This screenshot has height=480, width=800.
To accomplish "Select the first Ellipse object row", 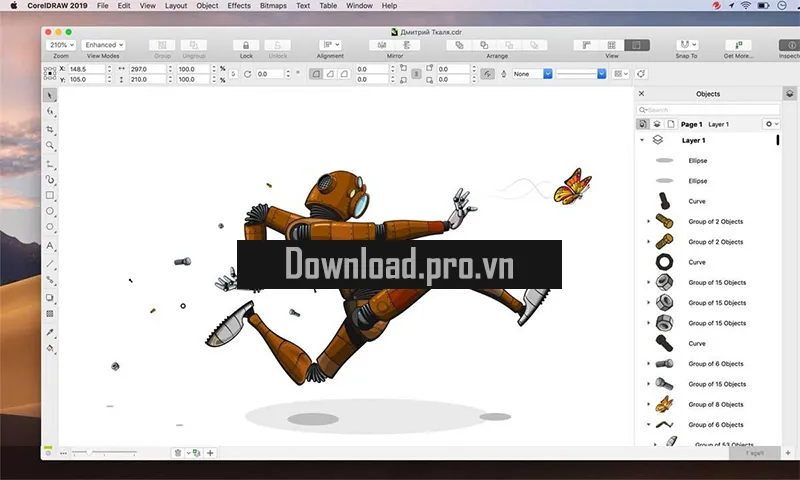I will [x=708, y=160].
